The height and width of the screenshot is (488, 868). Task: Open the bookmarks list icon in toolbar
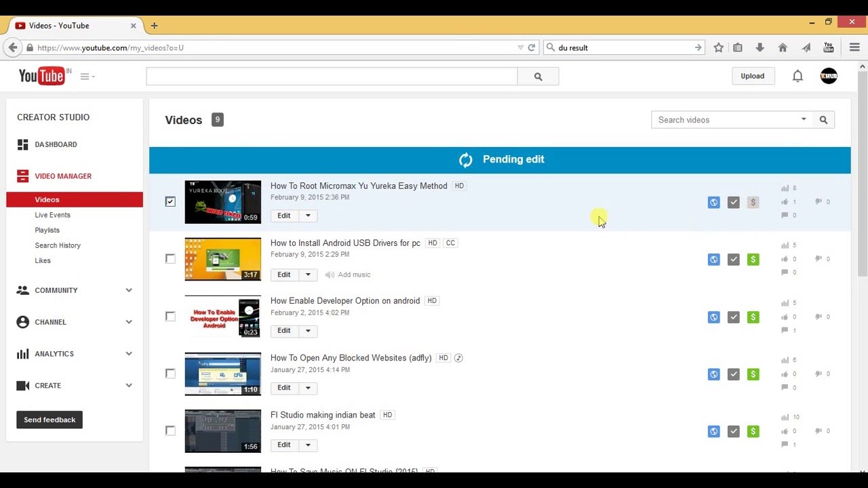coord(738,47)
